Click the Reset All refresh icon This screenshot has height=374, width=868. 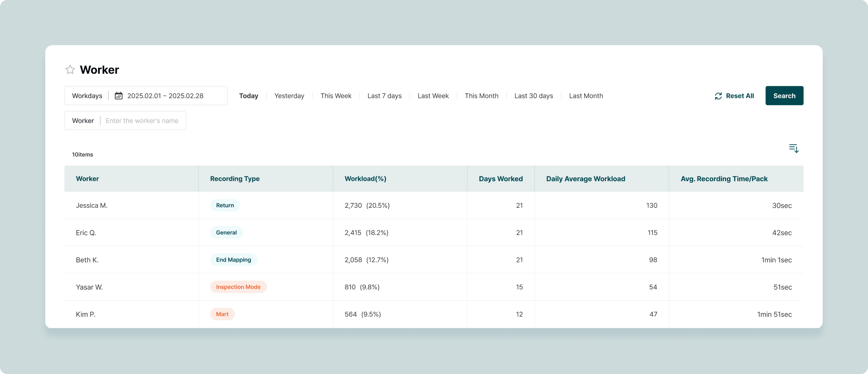(718, 96)
